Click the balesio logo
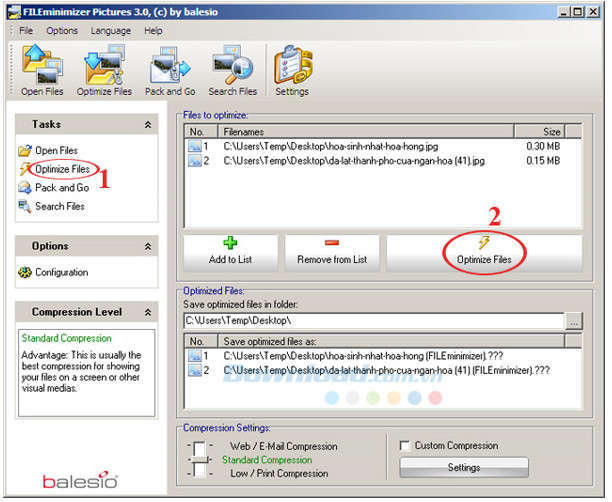This screenshot has height=502, width=612. pos(80,480)
